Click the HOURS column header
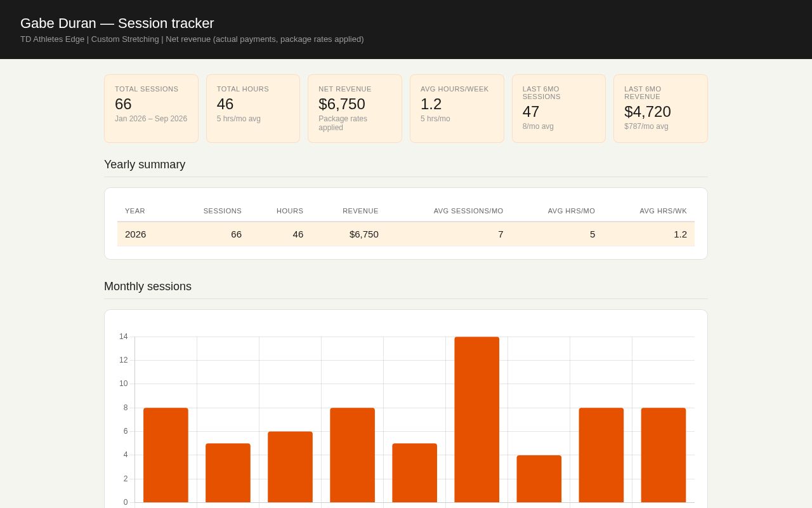This screenshot has width=812, height=508. [x=290, y=211]
